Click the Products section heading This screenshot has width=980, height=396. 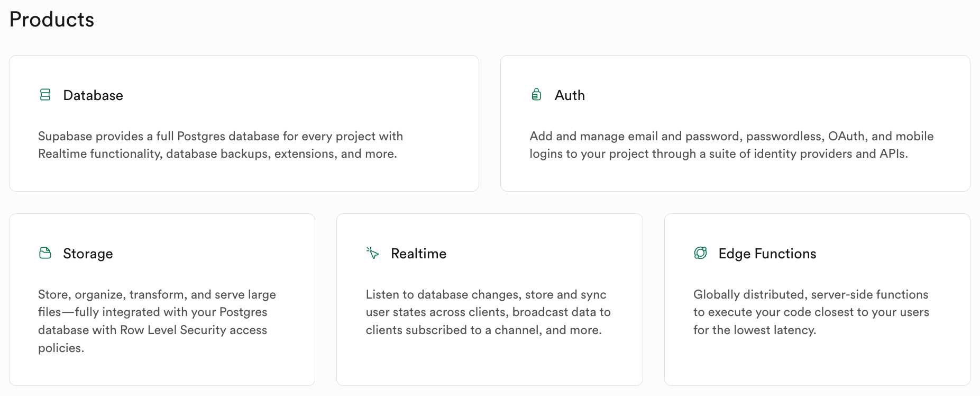[x=52, y=20]
